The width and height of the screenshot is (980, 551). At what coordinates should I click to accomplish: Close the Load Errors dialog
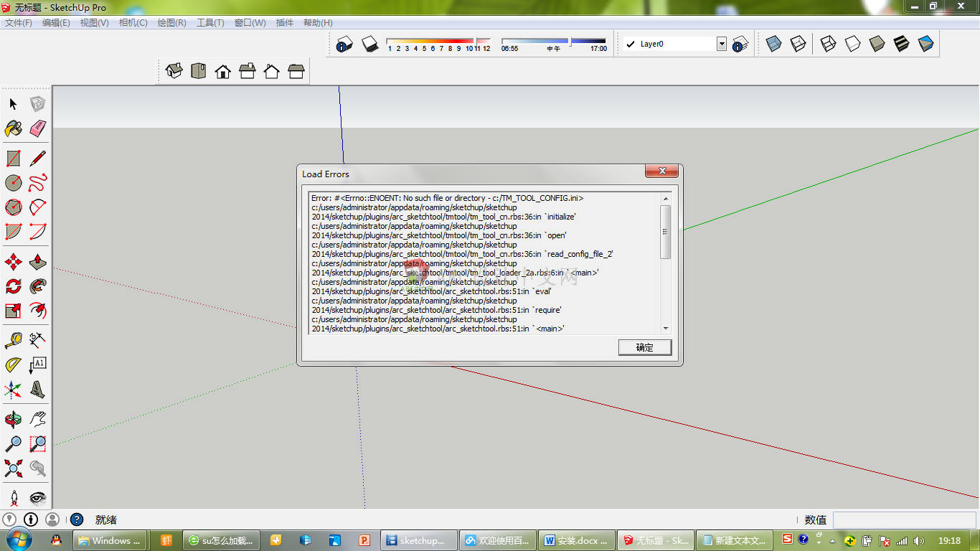point(662,171)
